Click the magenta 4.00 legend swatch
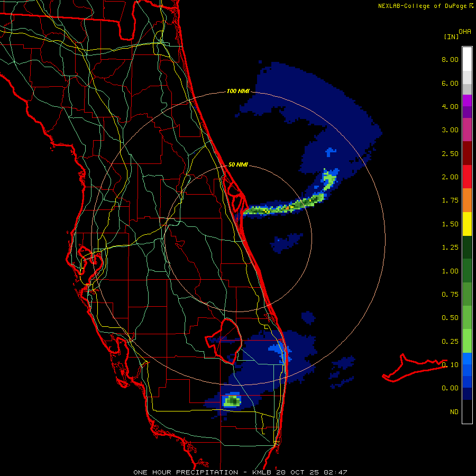Viewport: 476px width, 476px height. point(467,100)
